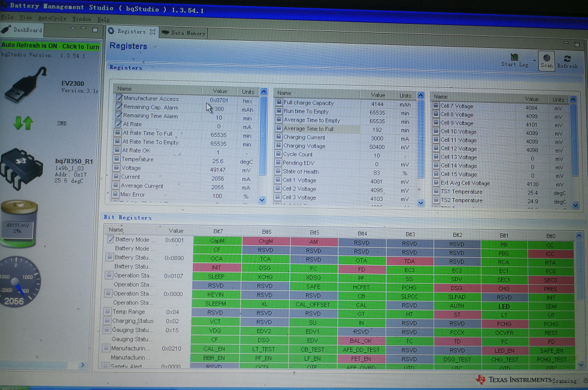Click the battery gauge icon showing 49151 mV

coord(19,224)
